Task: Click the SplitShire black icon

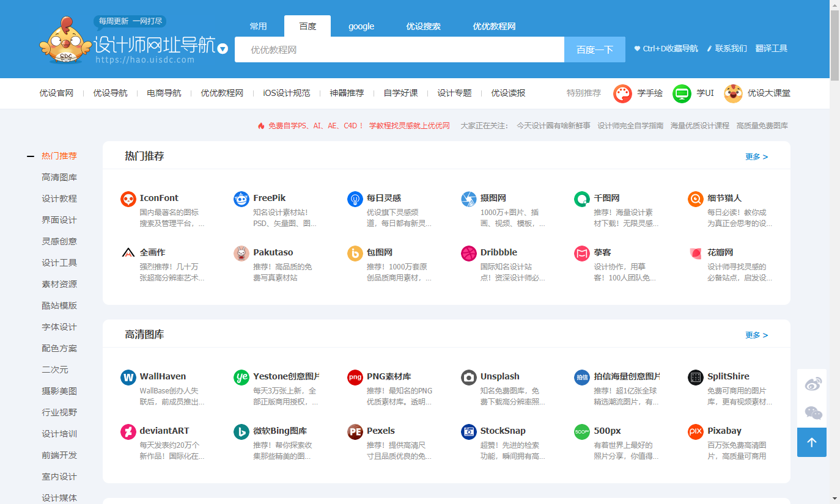Action: coord(696,378)
